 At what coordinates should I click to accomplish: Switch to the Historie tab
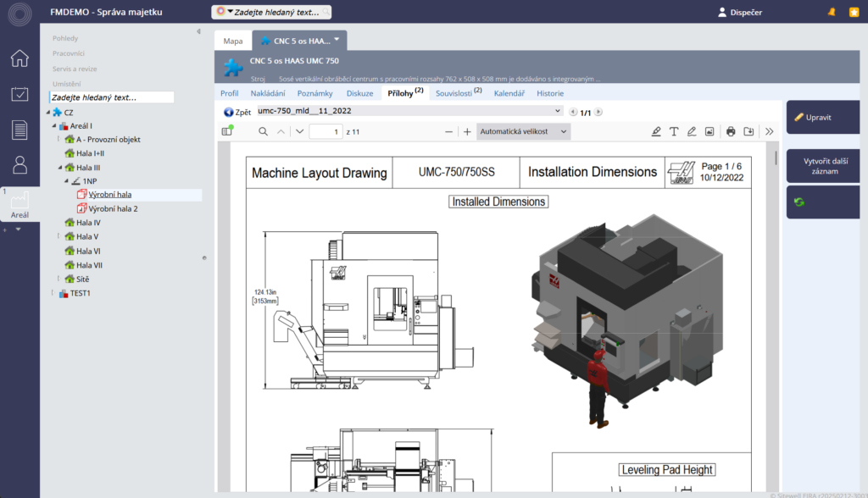[x=550, y=93]
